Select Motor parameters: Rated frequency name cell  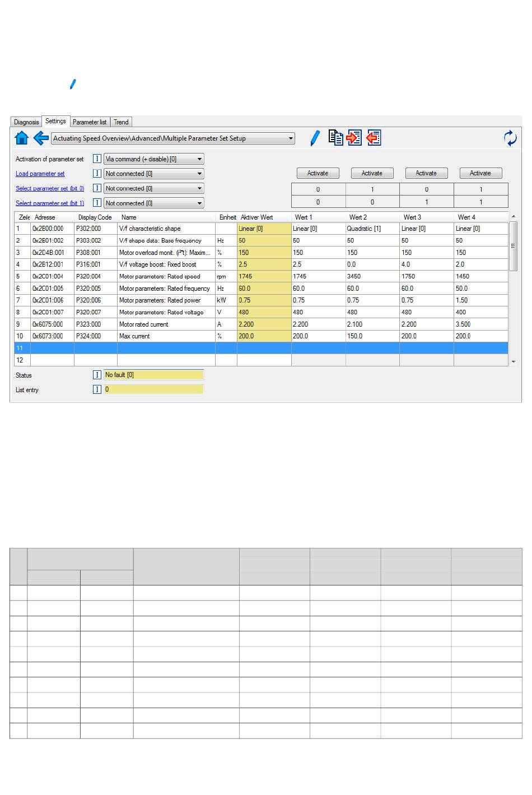point(166,289)
